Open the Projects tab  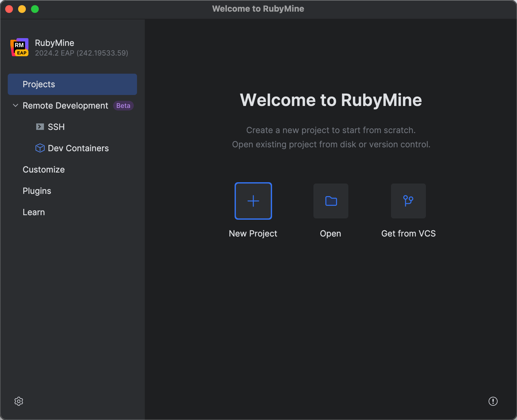(x=39, y=84)
